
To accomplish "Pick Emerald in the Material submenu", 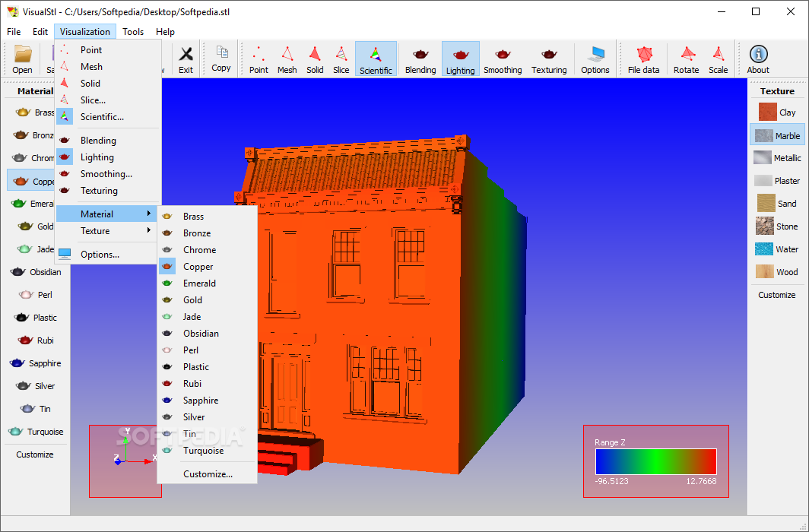I will pyautogui.click(x=207, y=283).
